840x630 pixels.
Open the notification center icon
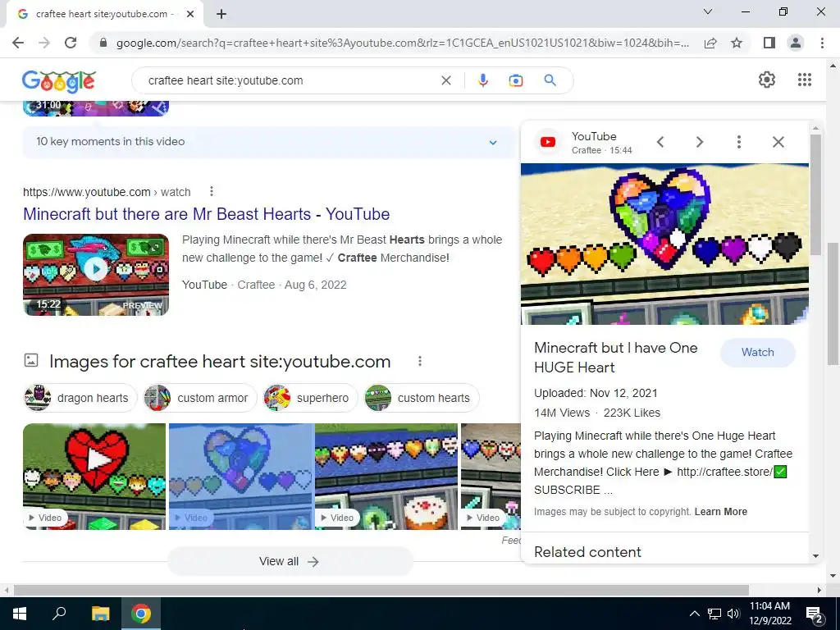(x=815, y=614)
